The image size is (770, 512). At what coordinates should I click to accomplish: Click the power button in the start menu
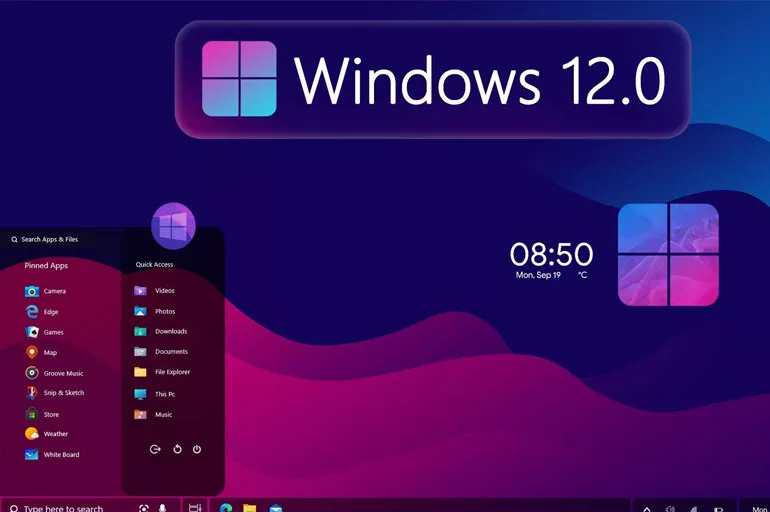[x=197, y=449]
